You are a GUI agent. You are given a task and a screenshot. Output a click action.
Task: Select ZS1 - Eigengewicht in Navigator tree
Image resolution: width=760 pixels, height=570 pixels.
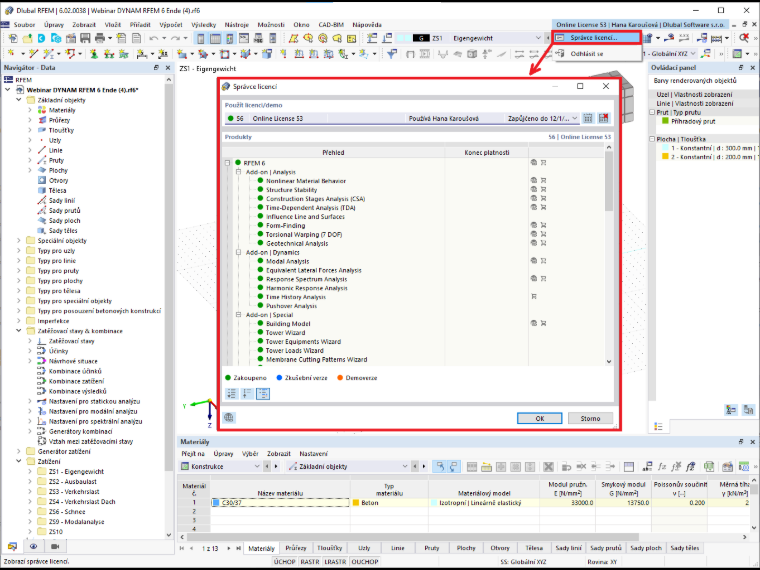(76, 472)
